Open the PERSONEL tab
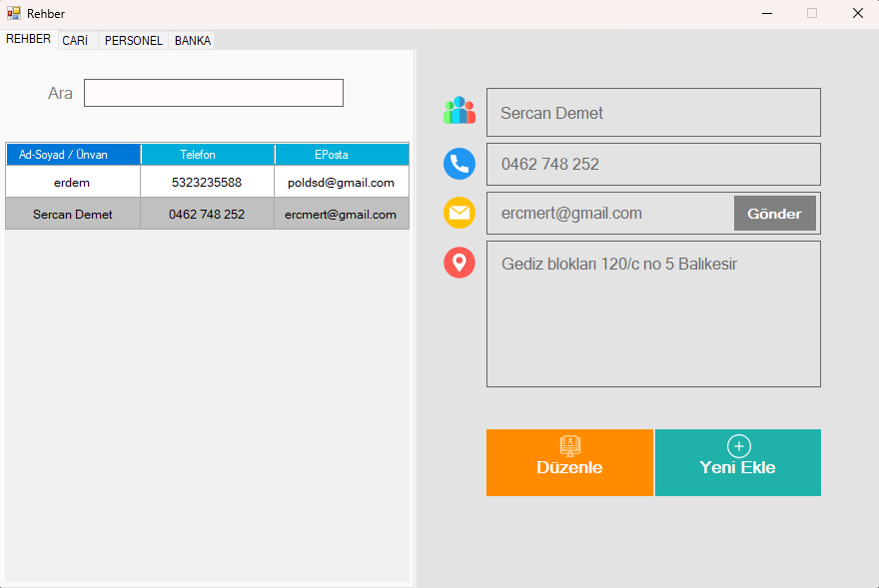 click(134, 41)
